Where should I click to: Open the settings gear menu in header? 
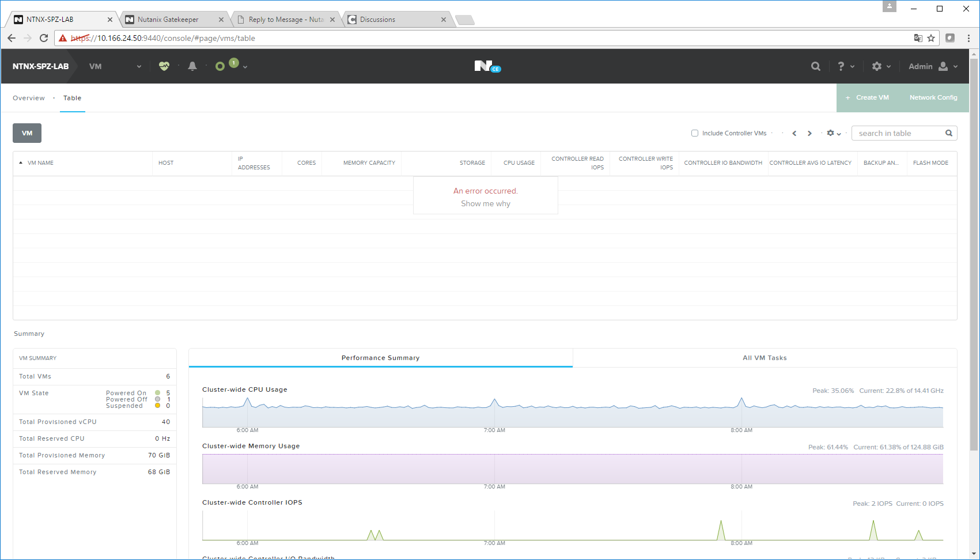click(x=881, y=66)
